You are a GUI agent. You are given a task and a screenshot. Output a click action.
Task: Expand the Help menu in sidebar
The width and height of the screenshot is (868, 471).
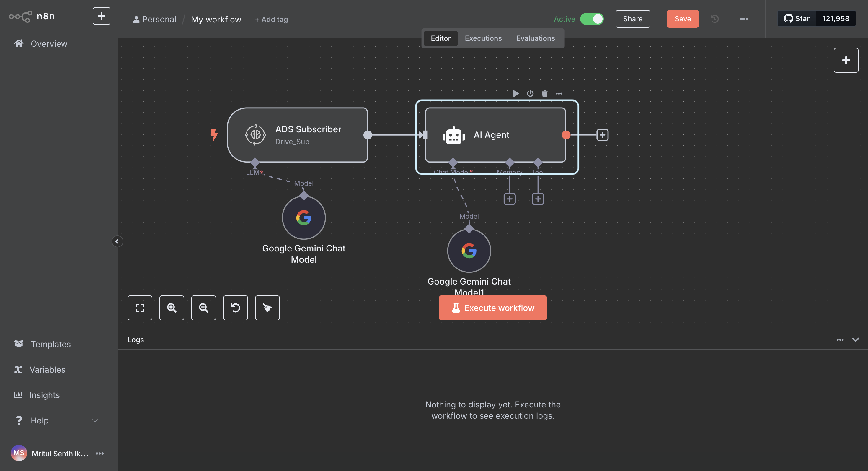pos(95,420)
